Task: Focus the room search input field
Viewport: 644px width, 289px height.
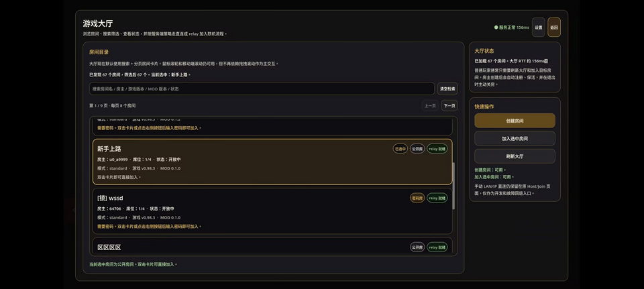Action: (x=262, y=89)
